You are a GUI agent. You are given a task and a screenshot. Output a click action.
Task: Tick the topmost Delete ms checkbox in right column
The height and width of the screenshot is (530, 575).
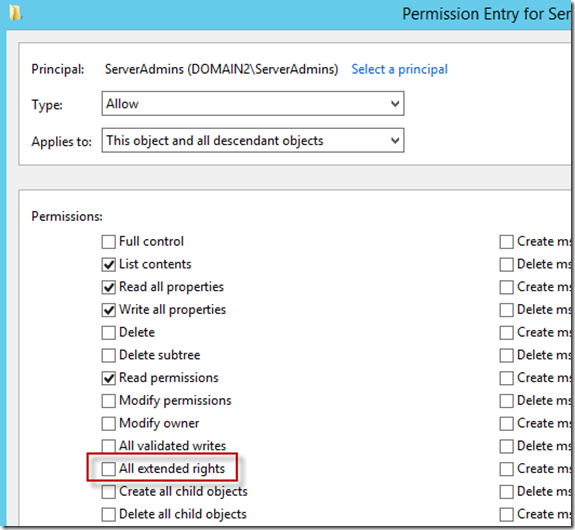point(506,265)
